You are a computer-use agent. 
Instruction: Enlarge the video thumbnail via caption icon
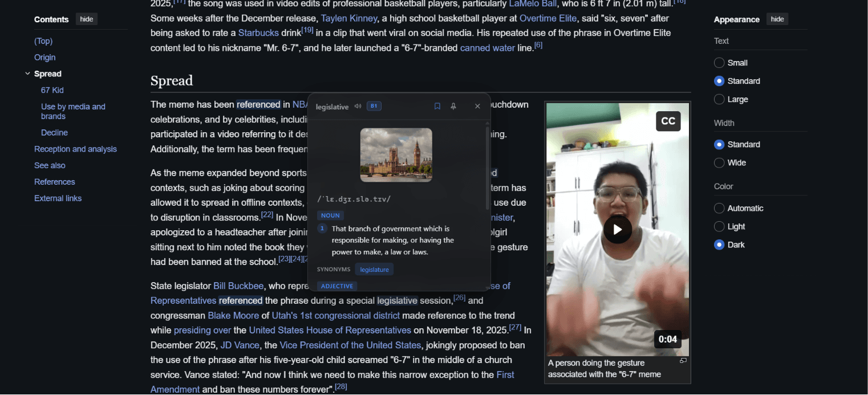coord(683,360)
